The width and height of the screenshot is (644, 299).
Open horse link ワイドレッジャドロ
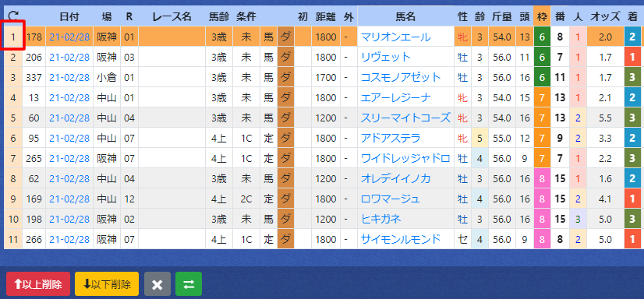405,158
